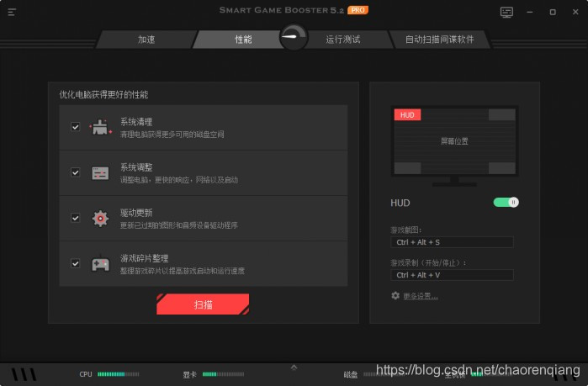Click the red 扫描 button
Screen dimensions: 588x386
203,304
